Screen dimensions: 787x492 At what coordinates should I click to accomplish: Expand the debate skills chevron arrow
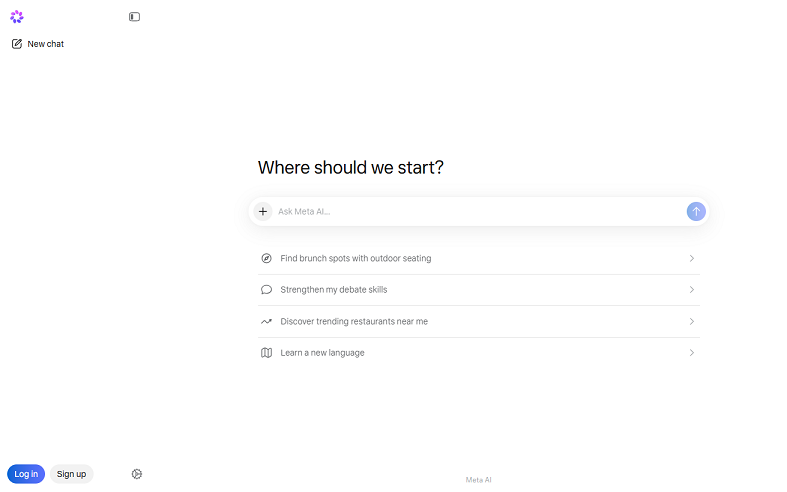point(692,290)
